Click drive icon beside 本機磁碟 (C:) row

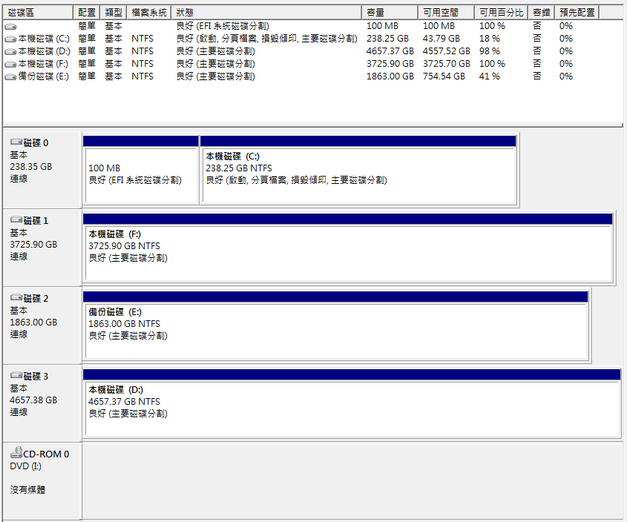tap(10, 39)
